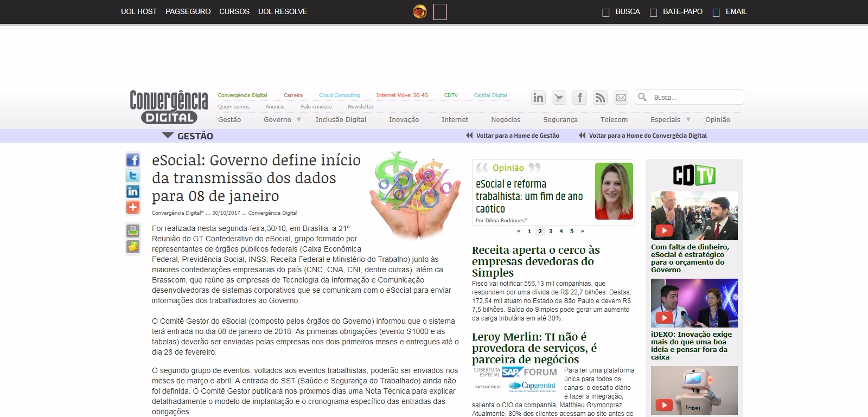This screenshot has height=417, width=868.
Task: Toggle the Gestão section triangle
Action: pos(168,136)
